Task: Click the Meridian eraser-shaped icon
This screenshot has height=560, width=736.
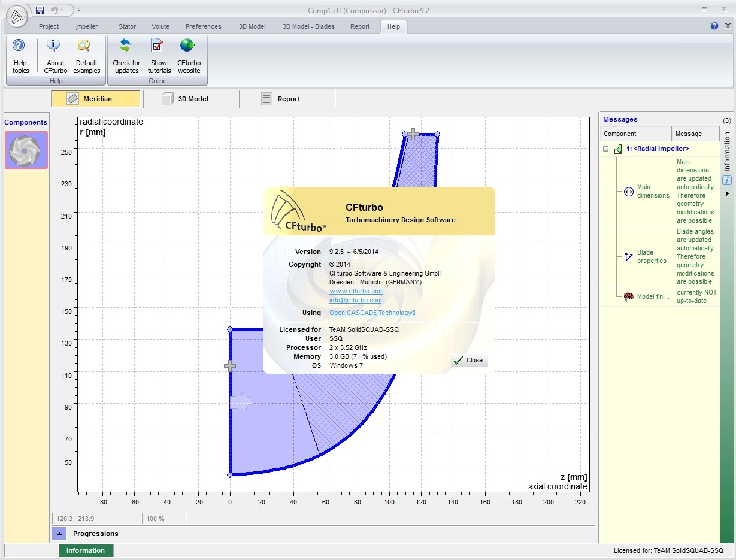Action: [72, 99]
